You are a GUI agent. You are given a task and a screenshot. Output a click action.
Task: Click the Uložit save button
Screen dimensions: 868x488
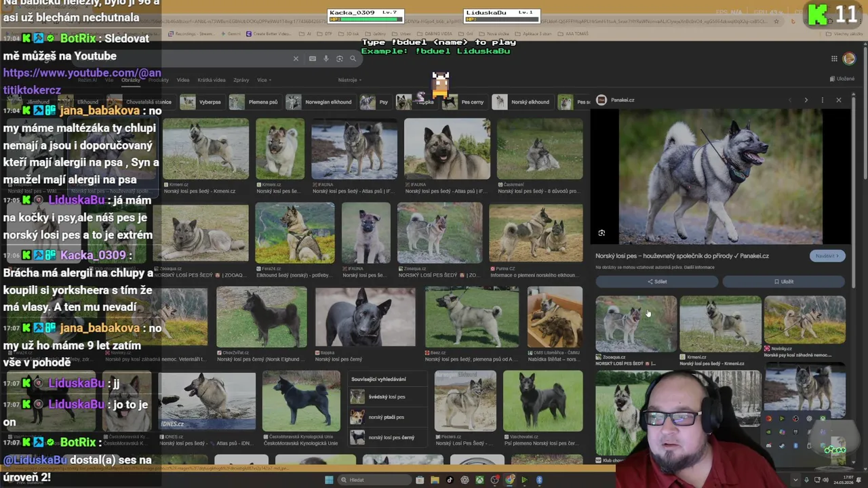coord(784,281)
